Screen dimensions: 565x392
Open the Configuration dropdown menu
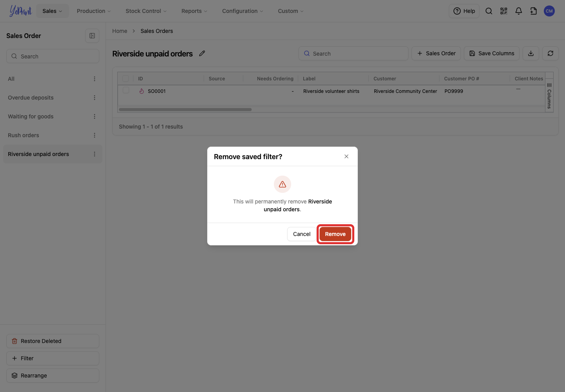coord(242,11)
